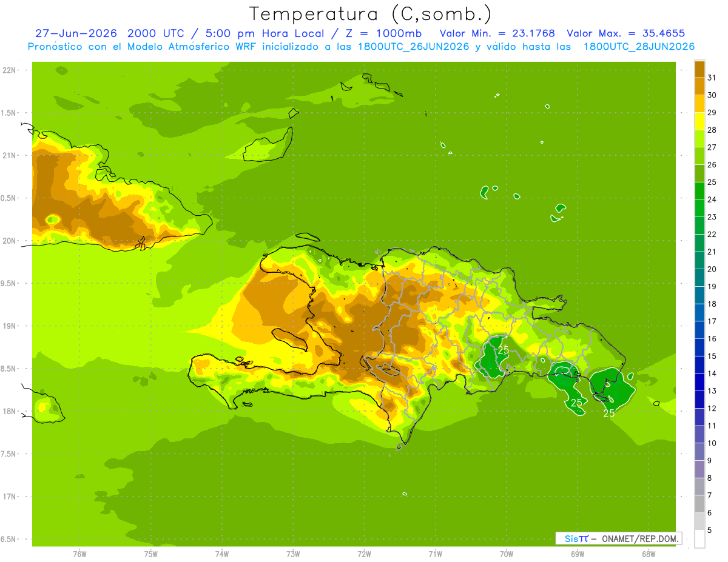Viewport: 728px width, 562px height.
Task: Click the '25' colorbar label in legend
Action: pos(712,182)
